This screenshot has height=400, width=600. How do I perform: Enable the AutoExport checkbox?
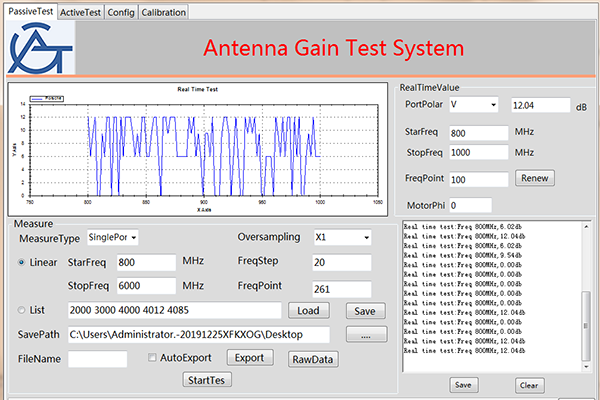click(x=152, y=357)
